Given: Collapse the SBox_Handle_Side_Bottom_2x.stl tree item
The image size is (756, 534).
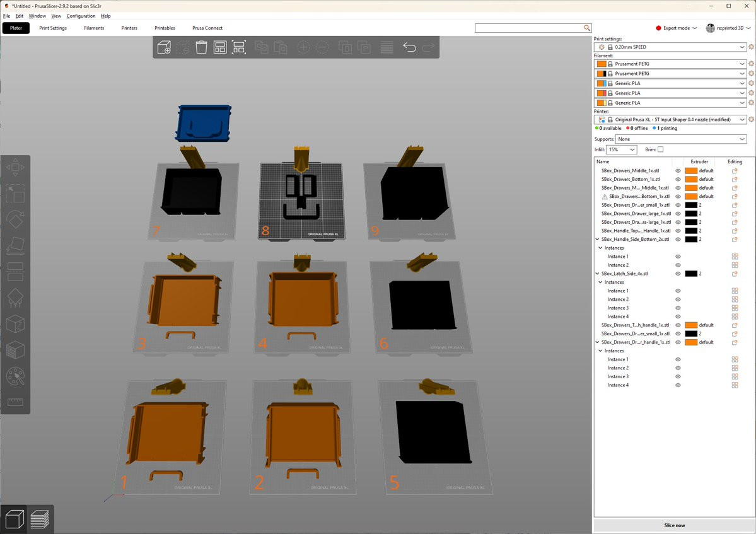Looking at the screenshot, I should click(x=598, y=239).
